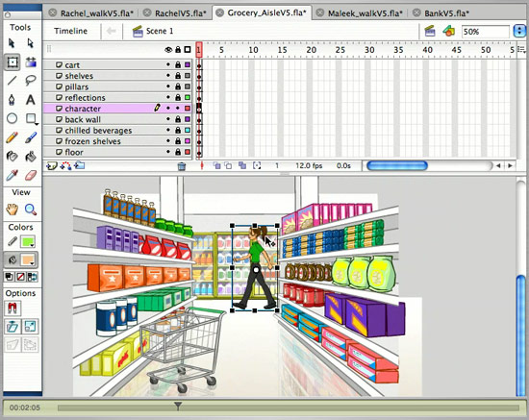The image size is (529, 420).
Task: Toggle lock on the back wall layer
Action: 178,119
